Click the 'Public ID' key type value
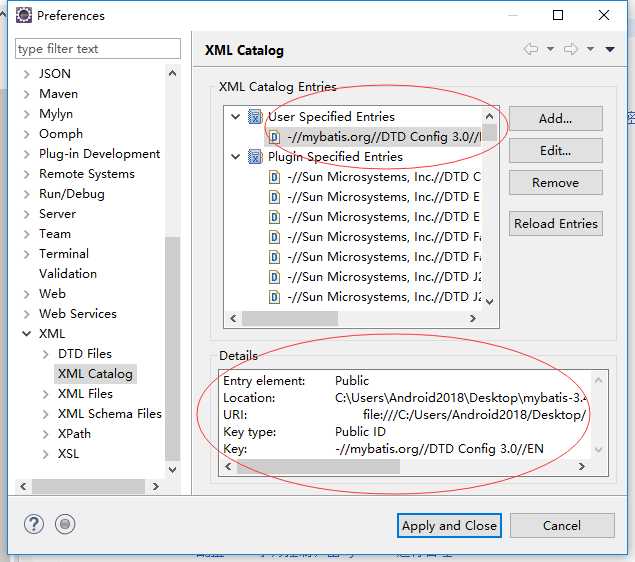635x562 pixels. 360,432
